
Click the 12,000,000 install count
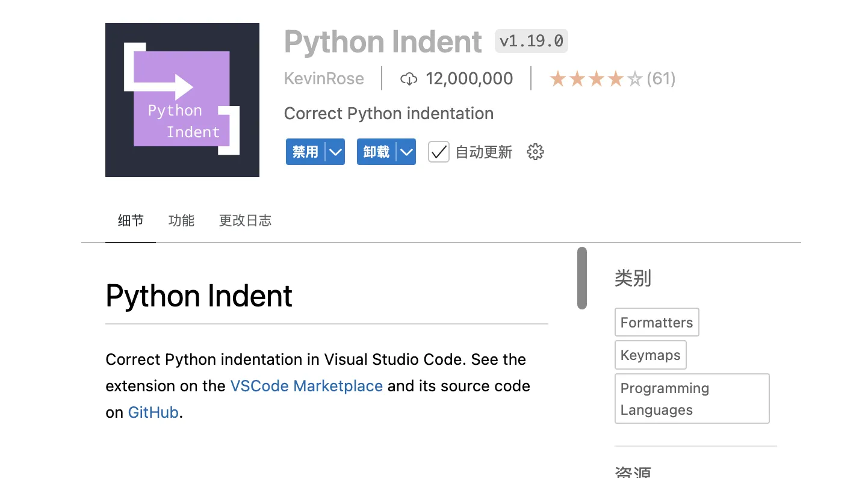point(470,79)
